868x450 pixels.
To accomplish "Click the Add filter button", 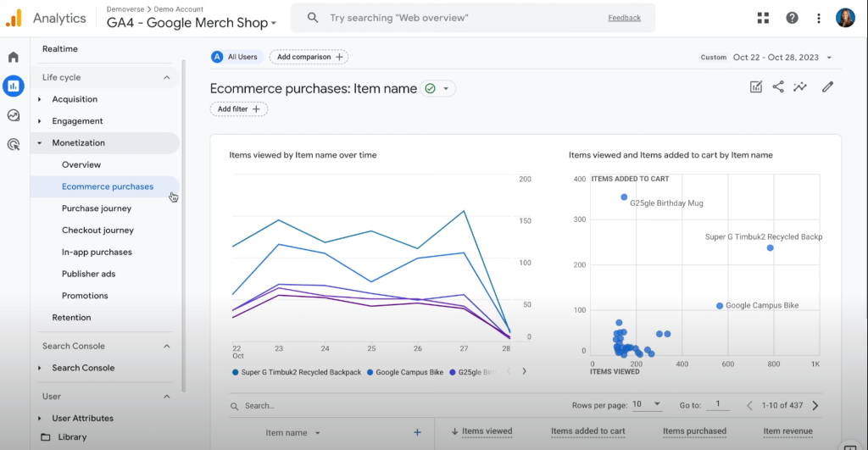I will (x=238, y=109).
